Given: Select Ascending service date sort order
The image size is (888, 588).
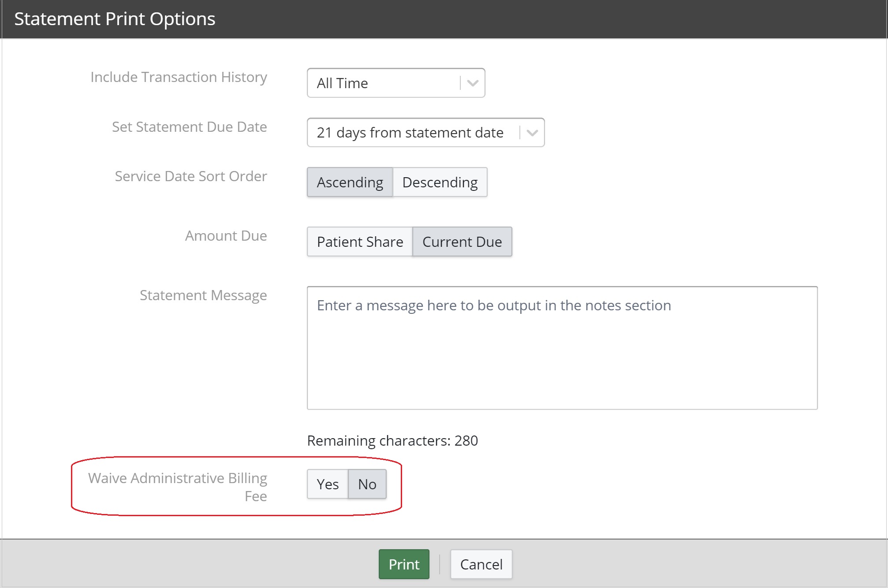Looking at the screenshot, I should point(350,182).
